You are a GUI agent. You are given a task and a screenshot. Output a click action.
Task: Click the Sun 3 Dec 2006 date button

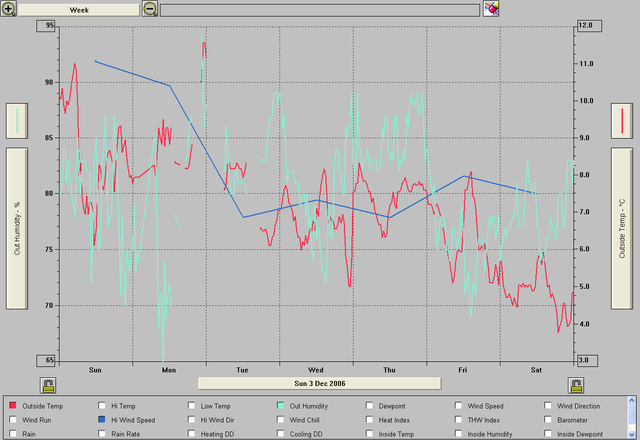pos(319,383)
